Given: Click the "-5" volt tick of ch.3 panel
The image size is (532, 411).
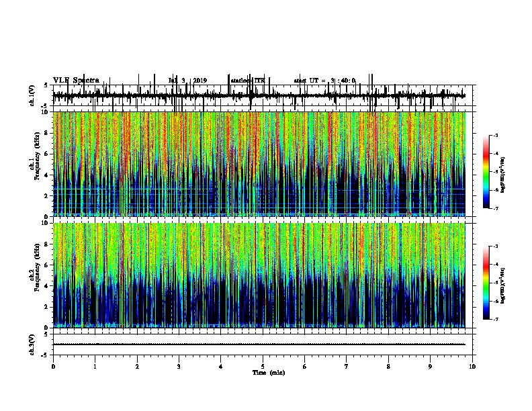Looking at the screenshot, I should pyautogui.click(x=45, y=355).
